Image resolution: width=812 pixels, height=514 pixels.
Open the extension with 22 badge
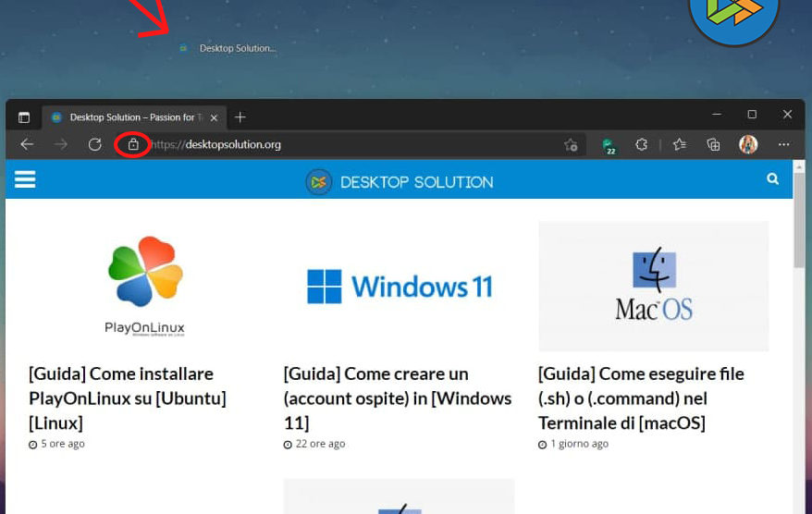tap(609, 145)
